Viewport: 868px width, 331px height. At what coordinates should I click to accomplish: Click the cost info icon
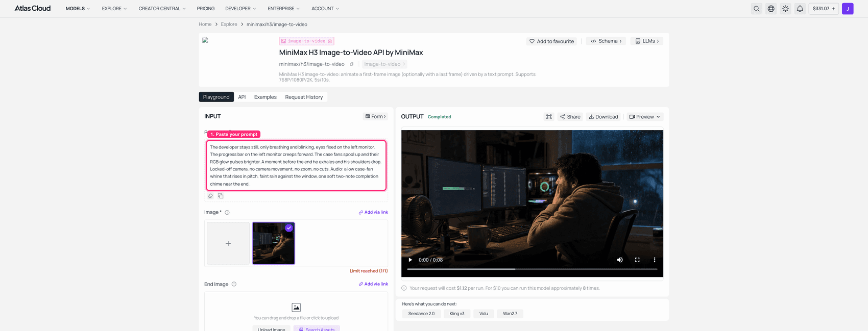[x=404, y=288]
